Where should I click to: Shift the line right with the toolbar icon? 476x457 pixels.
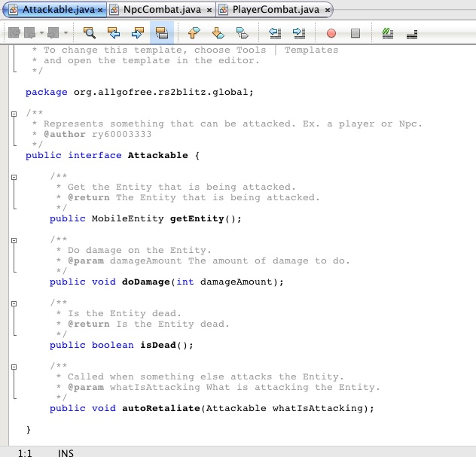click(299, 32)
